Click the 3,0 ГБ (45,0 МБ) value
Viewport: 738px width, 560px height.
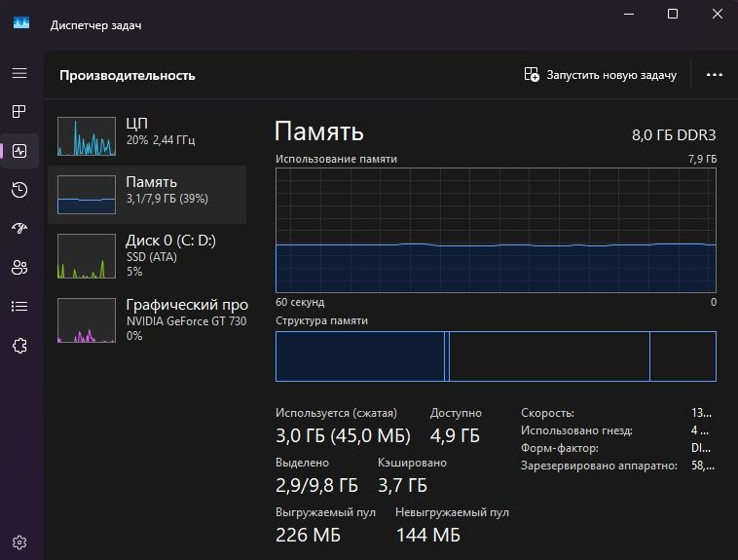pos(343,435)
